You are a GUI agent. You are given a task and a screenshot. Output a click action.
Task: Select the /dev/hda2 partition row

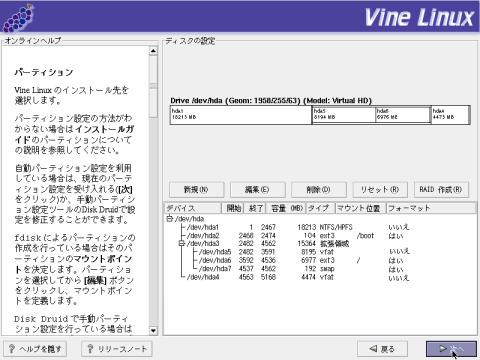click(320, 236)
